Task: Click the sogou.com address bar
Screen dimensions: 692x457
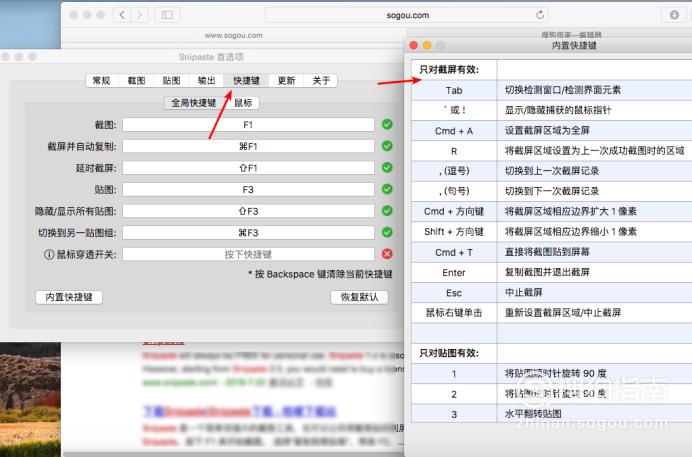Action: pos(407,15)
